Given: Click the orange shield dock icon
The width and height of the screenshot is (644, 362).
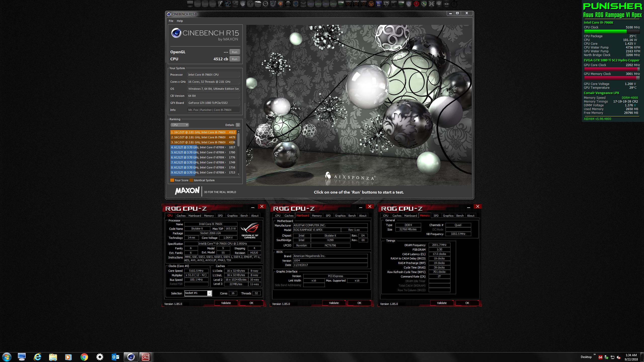Looking at the screenshot, I should click(371, 4).
